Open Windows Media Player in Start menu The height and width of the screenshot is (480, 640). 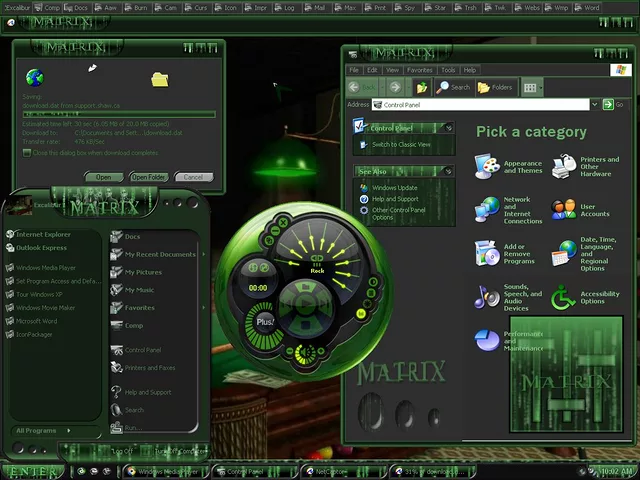click(x=41, y=268)
